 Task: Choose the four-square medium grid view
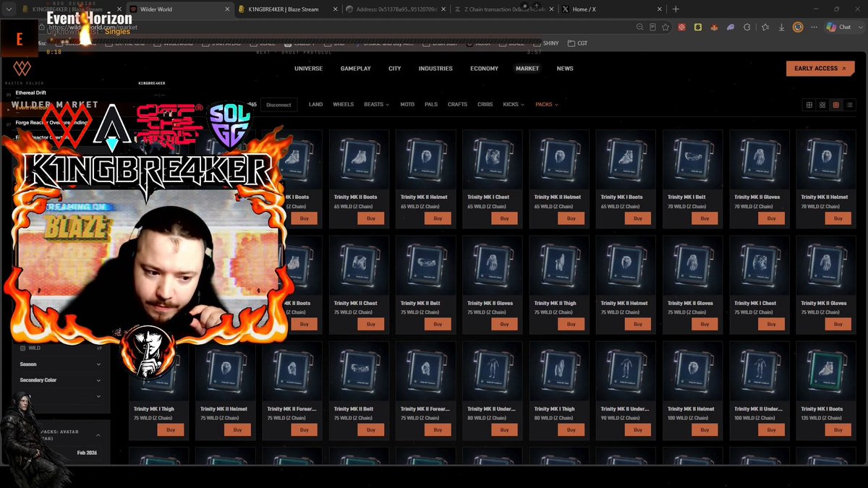click(822, 105)
